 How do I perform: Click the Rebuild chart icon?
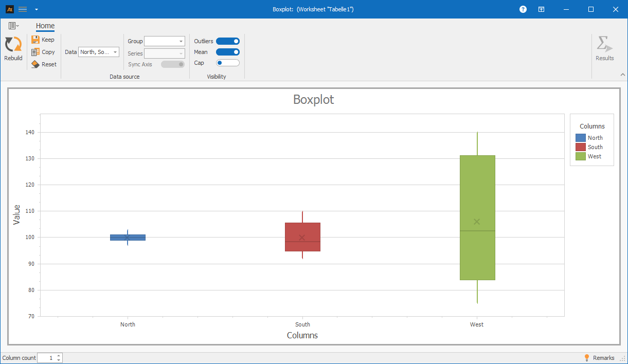pyautogui.click(x=13, y=45)
